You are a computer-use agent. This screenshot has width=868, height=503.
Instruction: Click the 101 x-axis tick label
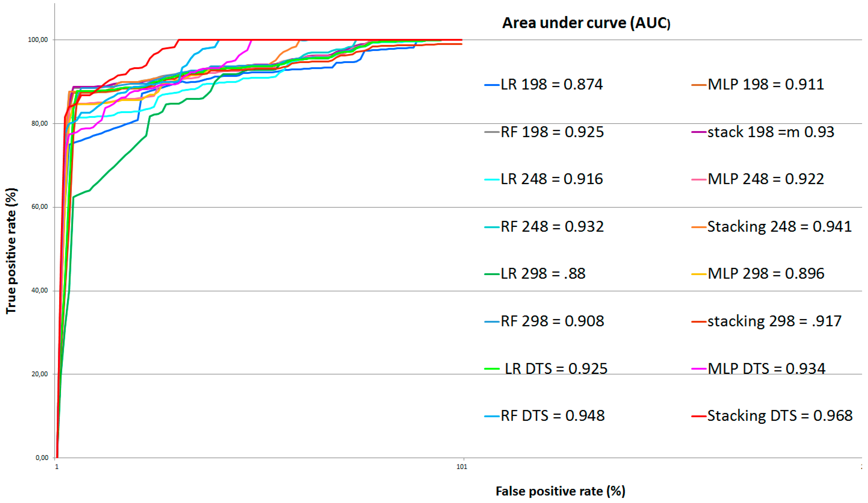tap(462, 467)
